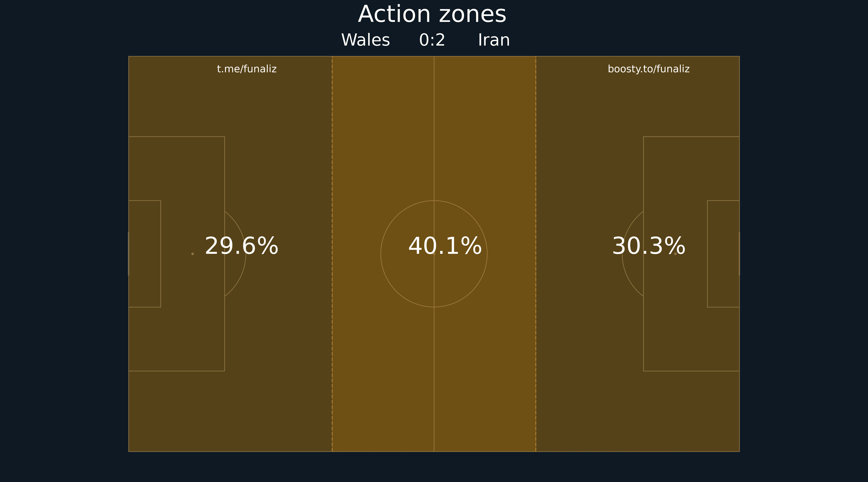
Task: Click the 40.1% middle zone label
Action: [445, 246]
